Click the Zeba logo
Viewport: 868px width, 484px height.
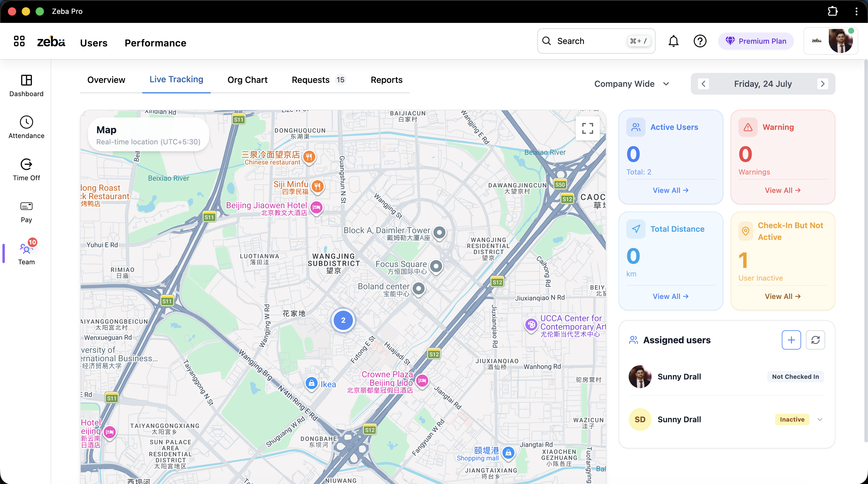point(51,42)
